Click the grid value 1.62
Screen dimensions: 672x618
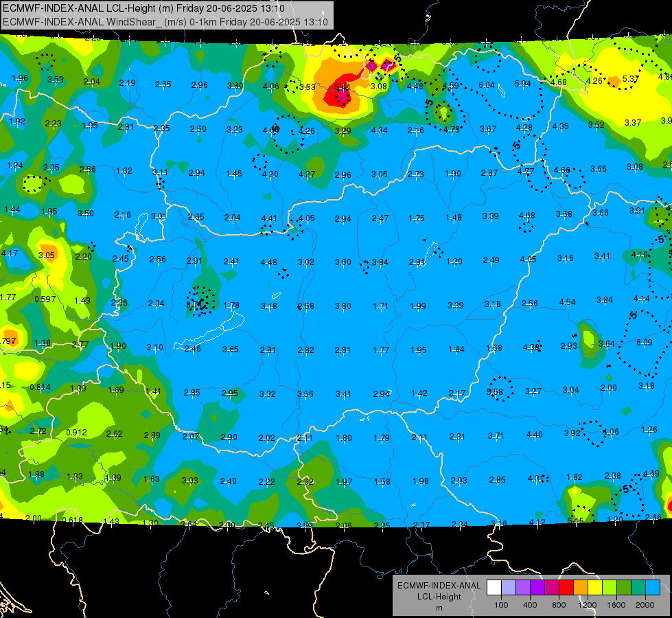pos(124,171)
